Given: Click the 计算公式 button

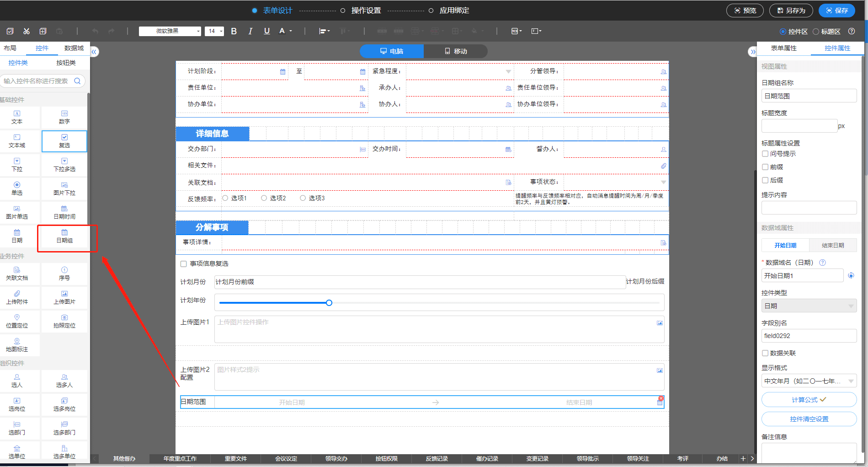Looking at the screenshot, I should pyautogui.click(x=809, y=400).
